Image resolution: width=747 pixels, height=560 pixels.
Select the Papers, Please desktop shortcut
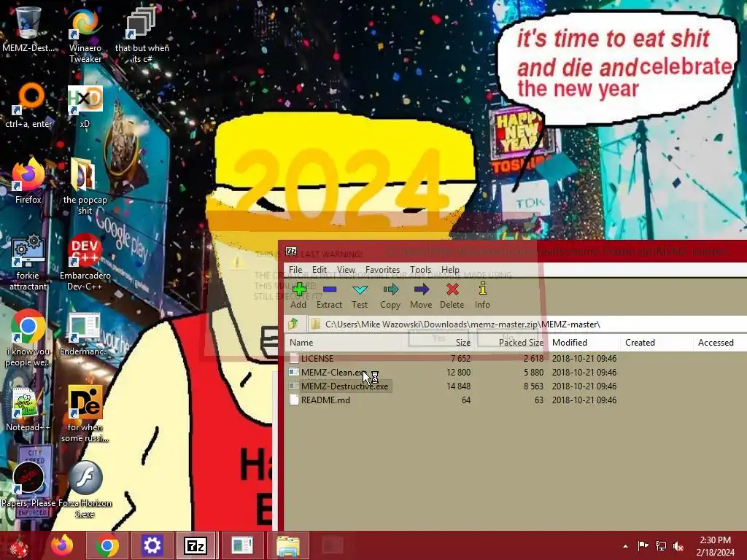click(28, 484)
